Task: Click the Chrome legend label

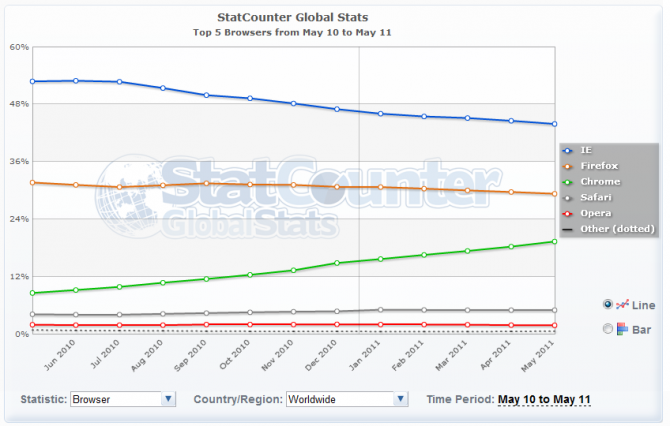Action: (x=601, y=182)
